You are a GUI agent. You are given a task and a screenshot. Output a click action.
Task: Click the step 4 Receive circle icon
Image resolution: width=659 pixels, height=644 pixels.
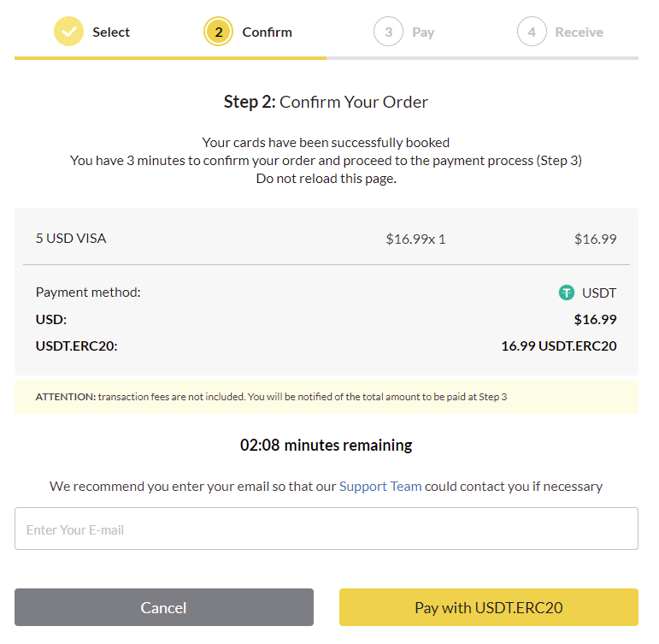(532, 32)
